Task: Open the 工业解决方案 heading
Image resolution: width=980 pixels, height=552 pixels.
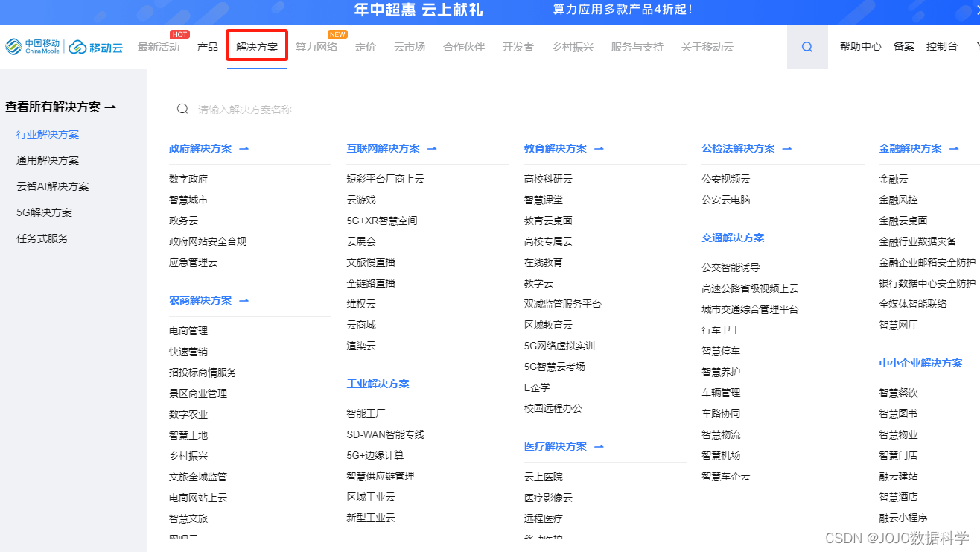Action: click(x=378, y=384)
